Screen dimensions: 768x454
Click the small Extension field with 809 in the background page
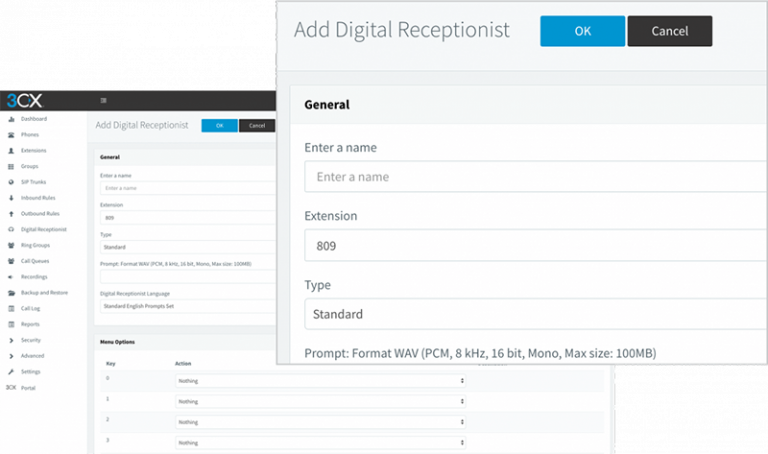(188, 217)
